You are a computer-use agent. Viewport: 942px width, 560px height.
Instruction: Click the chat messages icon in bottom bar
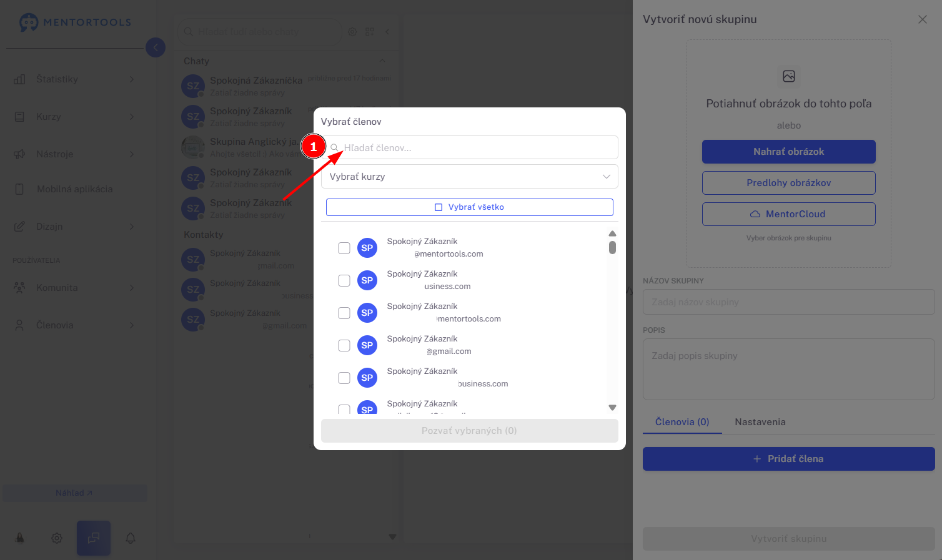pyautogui.click(x=94, y=538)
